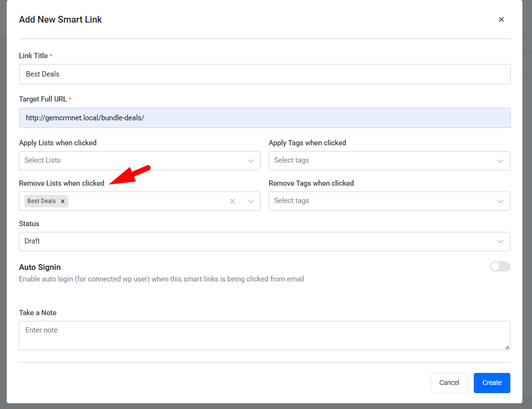Click the Link Title input field

(265, 74)
